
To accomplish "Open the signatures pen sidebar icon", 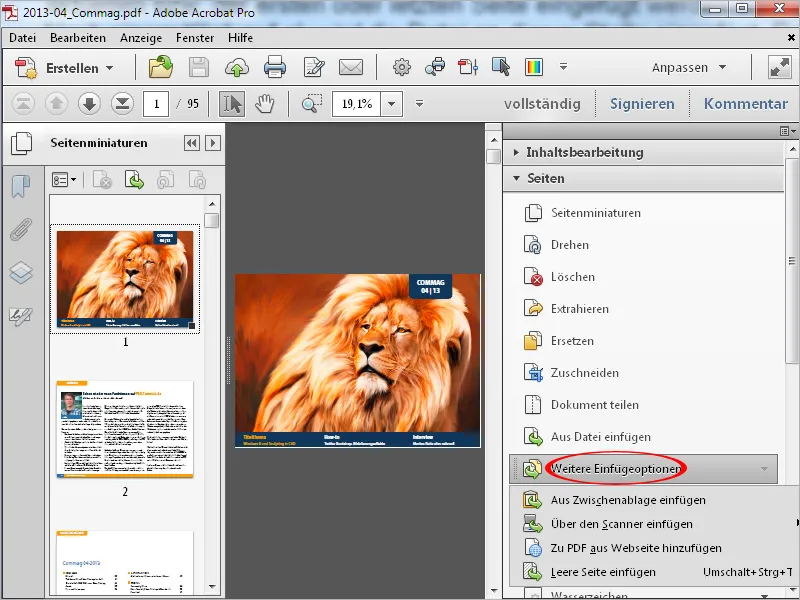I will 21,317.
